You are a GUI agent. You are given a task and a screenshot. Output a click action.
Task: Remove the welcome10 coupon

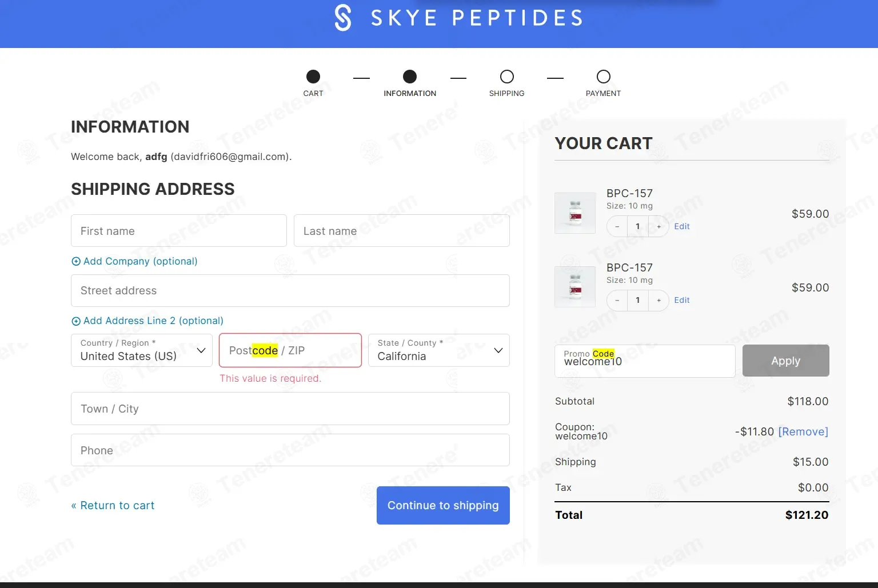[803, 431]
